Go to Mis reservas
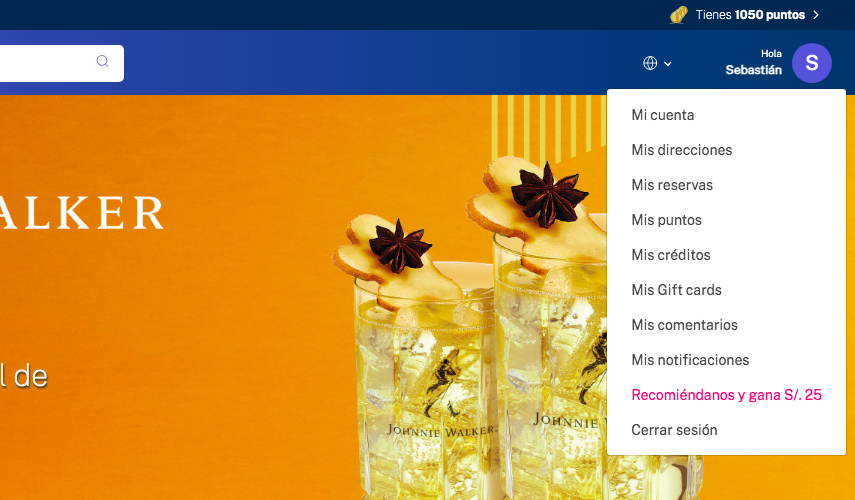The height and width of the screenshot is (500, 855). coord(671,185)
